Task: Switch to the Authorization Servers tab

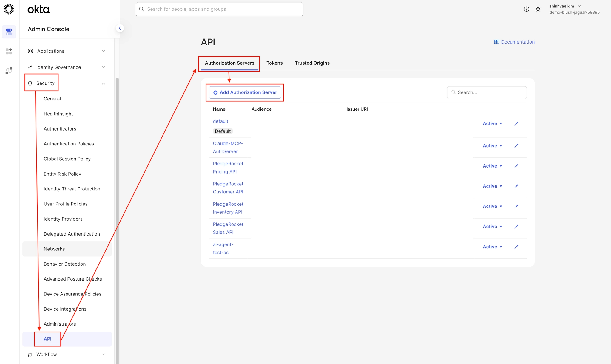Action: (229, 63)
